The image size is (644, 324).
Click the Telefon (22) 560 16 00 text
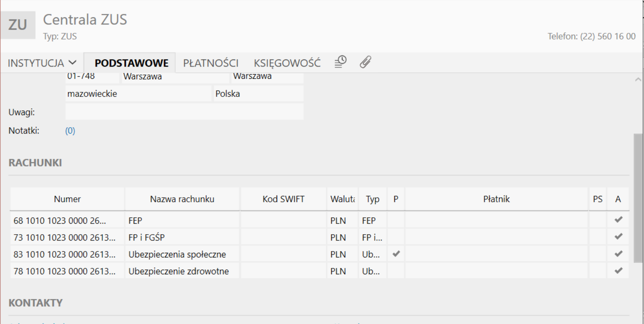point(591,36)
